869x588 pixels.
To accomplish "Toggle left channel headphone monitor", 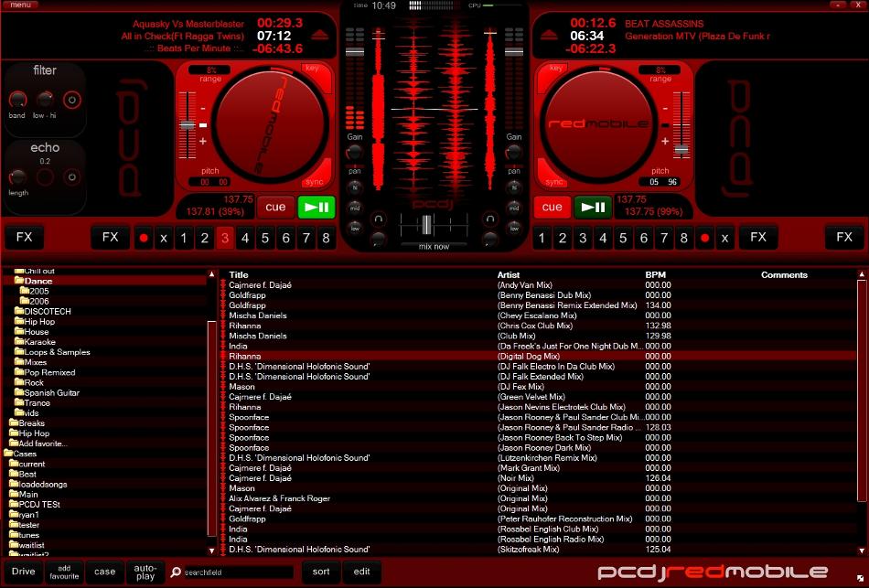I will point(379,219).
